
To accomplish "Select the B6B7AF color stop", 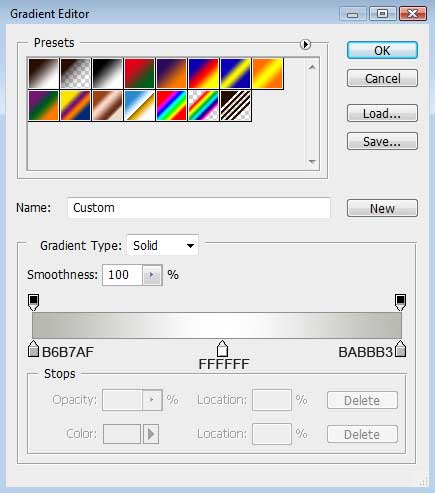I will [x=33, y=349].
